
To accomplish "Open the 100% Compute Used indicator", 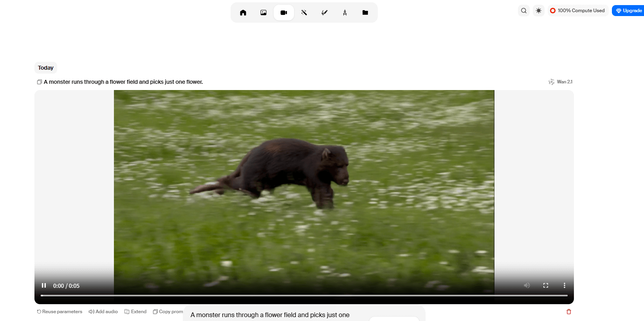I will [577, 11].
